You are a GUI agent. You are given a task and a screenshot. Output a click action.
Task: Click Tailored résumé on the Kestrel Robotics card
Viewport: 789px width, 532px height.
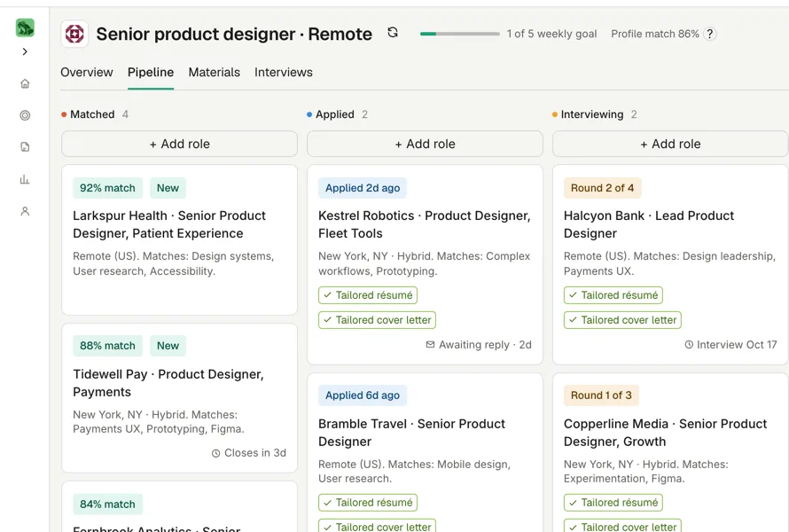(x=368, y=295)
